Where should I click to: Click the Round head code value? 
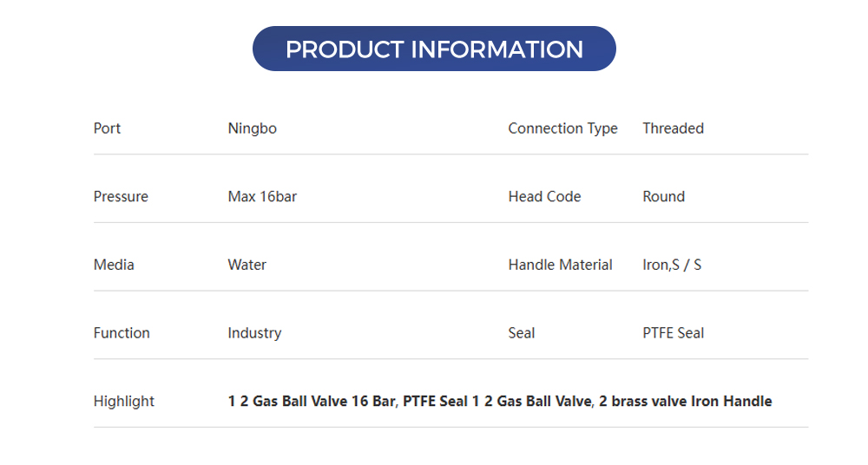tap(663, 197)
